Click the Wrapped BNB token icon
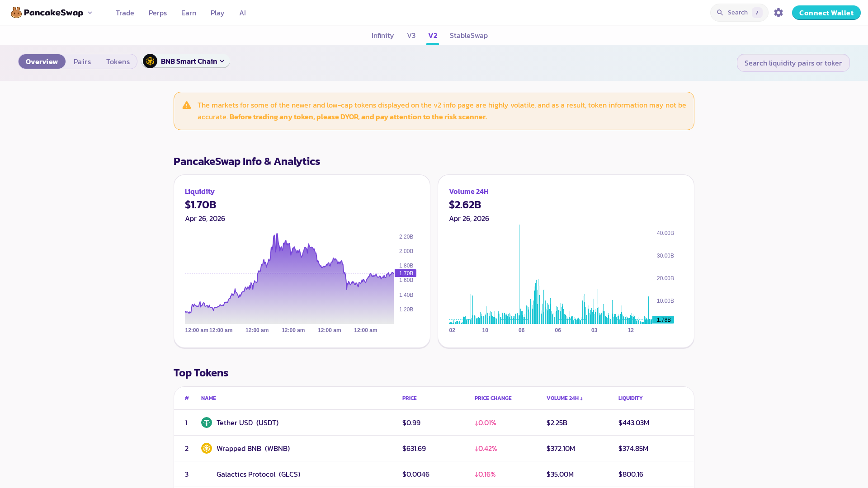Viewport: 868px width, 488px height. click(x=207, y=448)
